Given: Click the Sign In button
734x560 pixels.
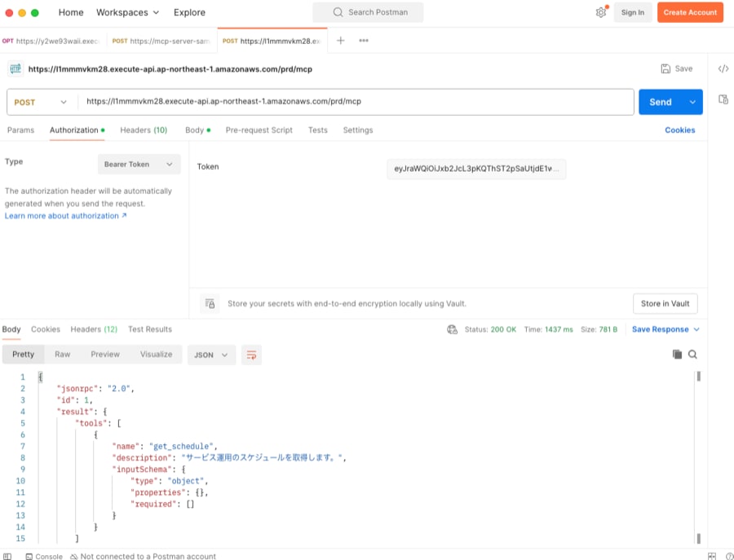Looking at the screenshot, I should pos(632,12).
